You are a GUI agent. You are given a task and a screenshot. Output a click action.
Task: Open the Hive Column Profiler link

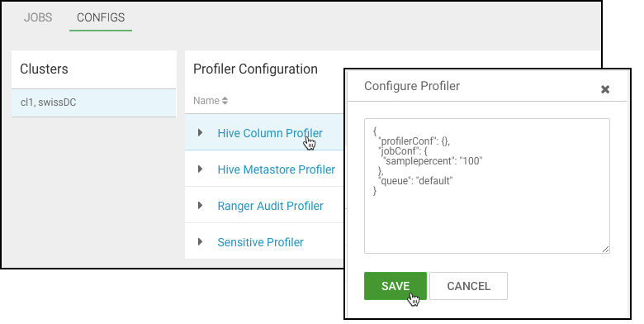tap(270, 133)
